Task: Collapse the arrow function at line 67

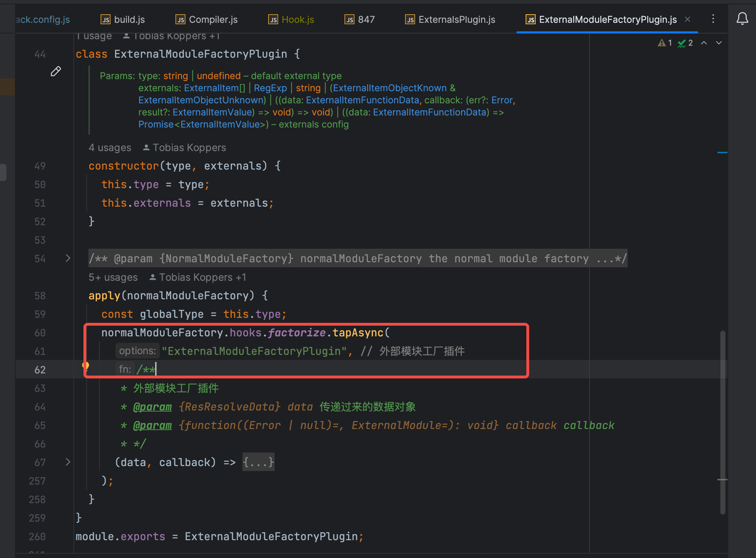Action: click(68, 462)
